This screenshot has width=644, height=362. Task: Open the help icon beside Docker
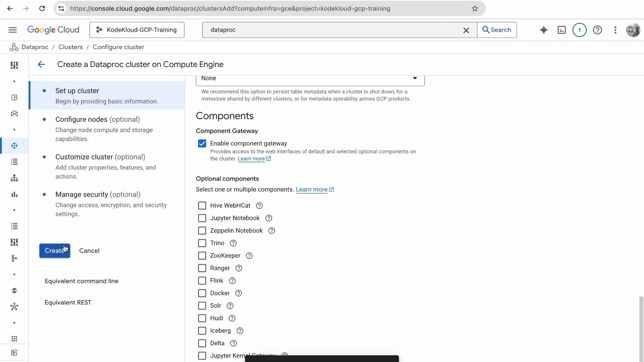238,293
